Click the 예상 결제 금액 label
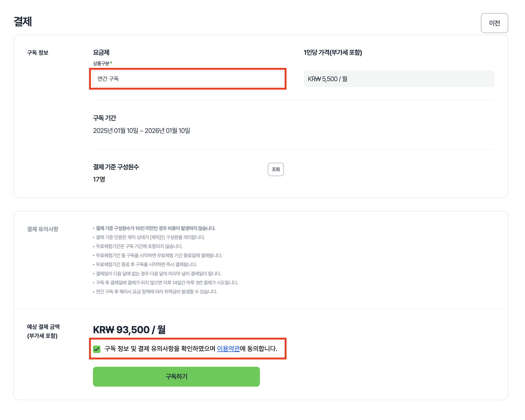Viewport: 525px width, 420px height. (43, 327)
